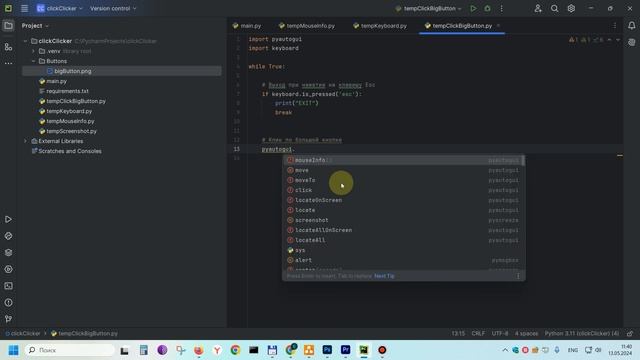Open tempClickBigButton run configuration dropdown
The height and width of the screenshot is (360, 640).
[x=429, y=8]
